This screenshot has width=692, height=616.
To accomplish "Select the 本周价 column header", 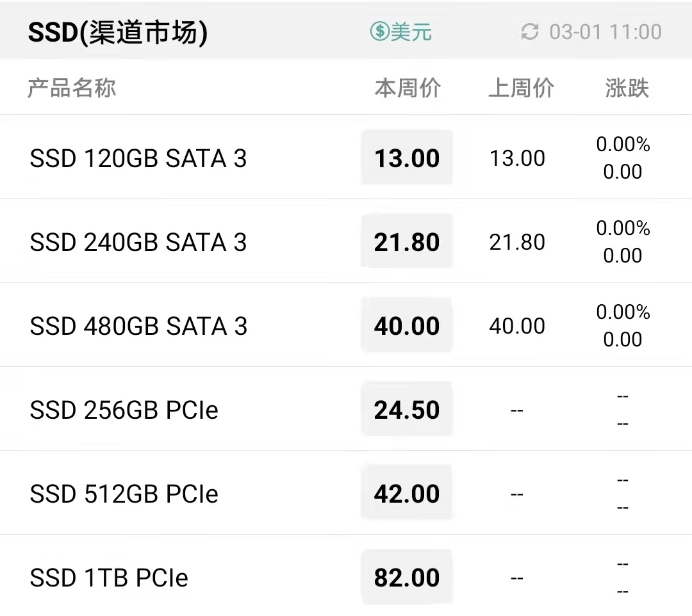I will tap(408, 88).
